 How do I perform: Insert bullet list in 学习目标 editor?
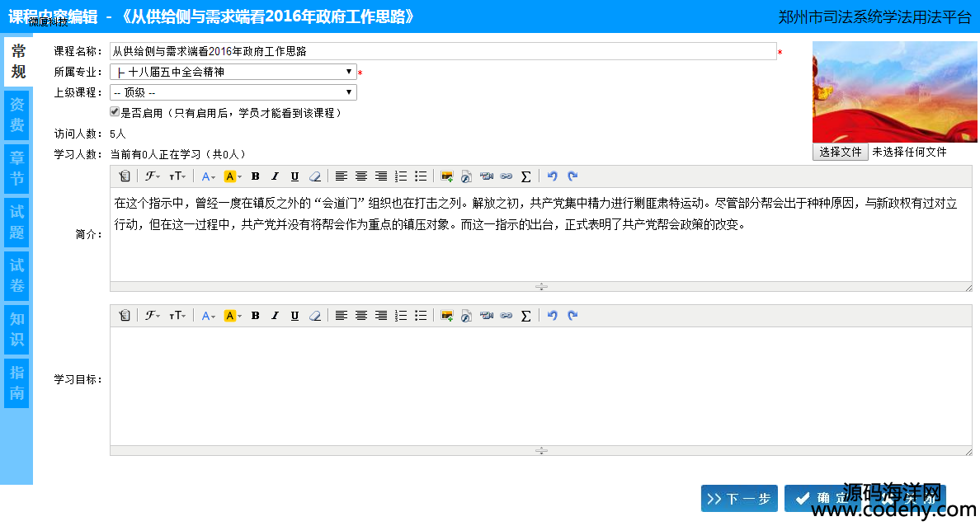point(422,316)
